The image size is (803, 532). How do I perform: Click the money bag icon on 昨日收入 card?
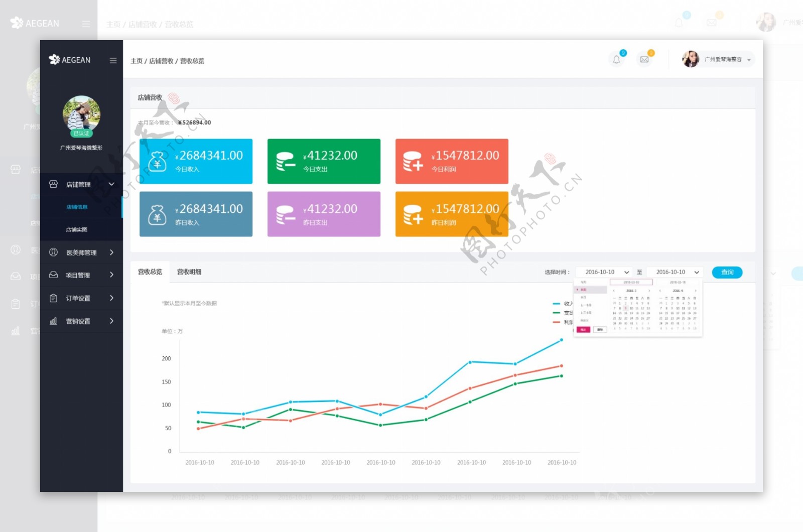(157, 214)
